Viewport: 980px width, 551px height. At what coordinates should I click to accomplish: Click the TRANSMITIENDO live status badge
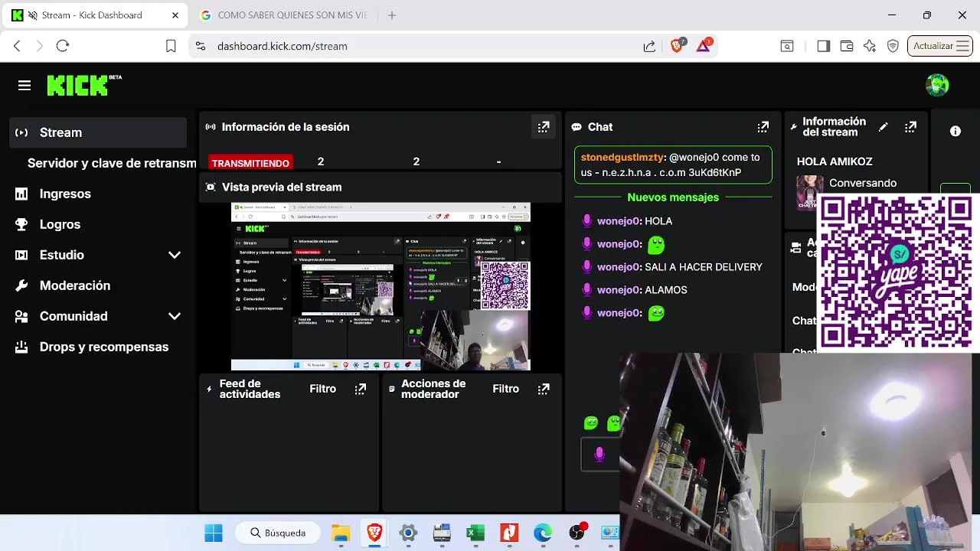point(250,163)
